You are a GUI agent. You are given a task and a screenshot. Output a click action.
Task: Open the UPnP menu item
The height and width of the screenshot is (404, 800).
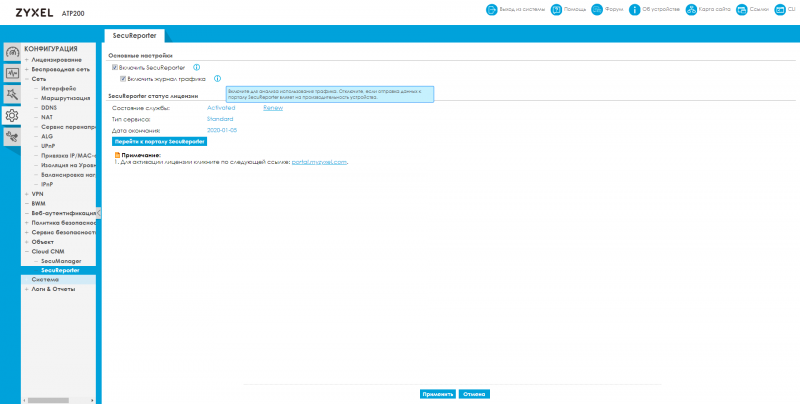click(48, 146)
